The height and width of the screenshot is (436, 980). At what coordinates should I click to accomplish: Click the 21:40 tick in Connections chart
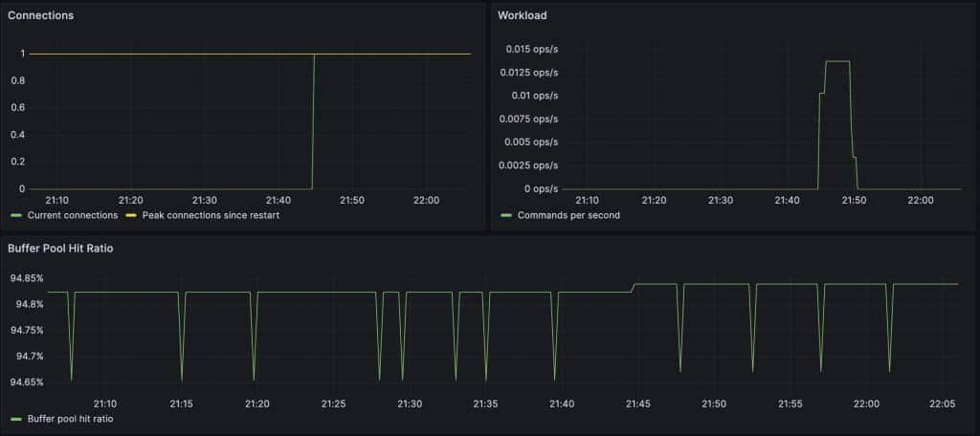pyautogui.click(x=278, y=201)
